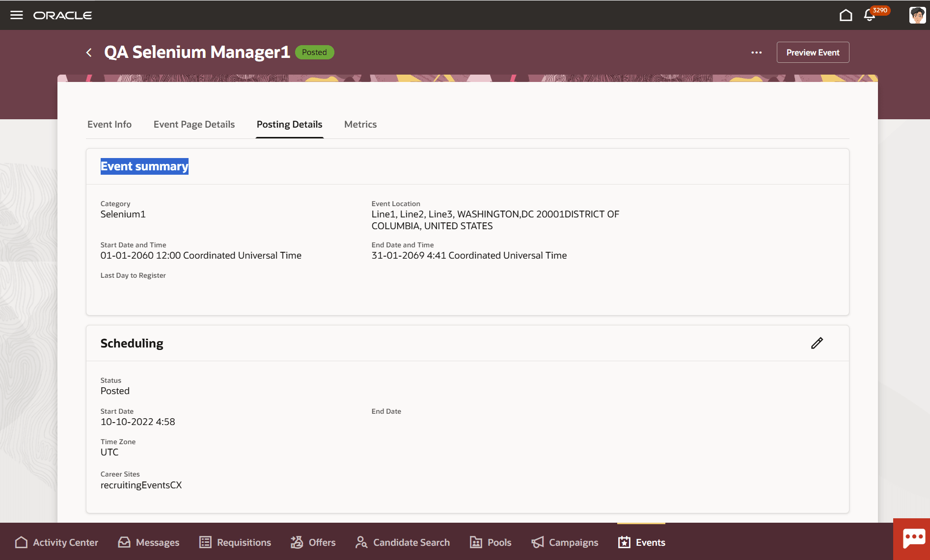
Task: Click the recruitingEventsCX career site value
Action: [141, 485]
